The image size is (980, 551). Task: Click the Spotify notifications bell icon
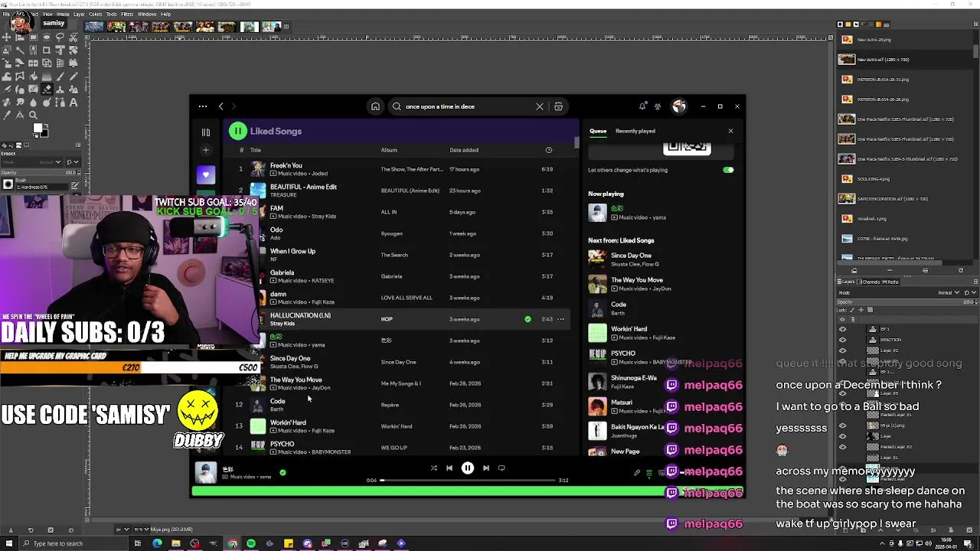[642, 106]
